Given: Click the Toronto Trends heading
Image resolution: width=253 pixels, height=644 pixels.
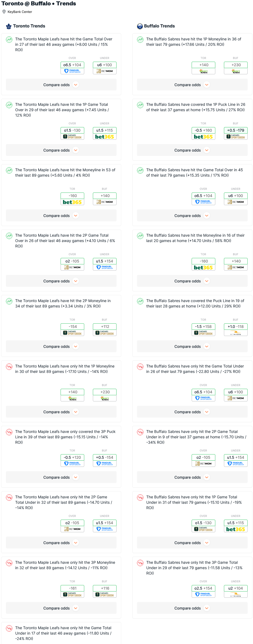Looking at the screenshot, I should (29, 26).
